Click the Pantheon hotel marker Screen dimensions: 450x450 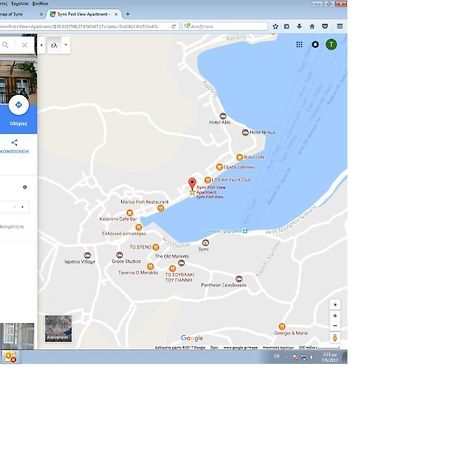coord(239,279)
